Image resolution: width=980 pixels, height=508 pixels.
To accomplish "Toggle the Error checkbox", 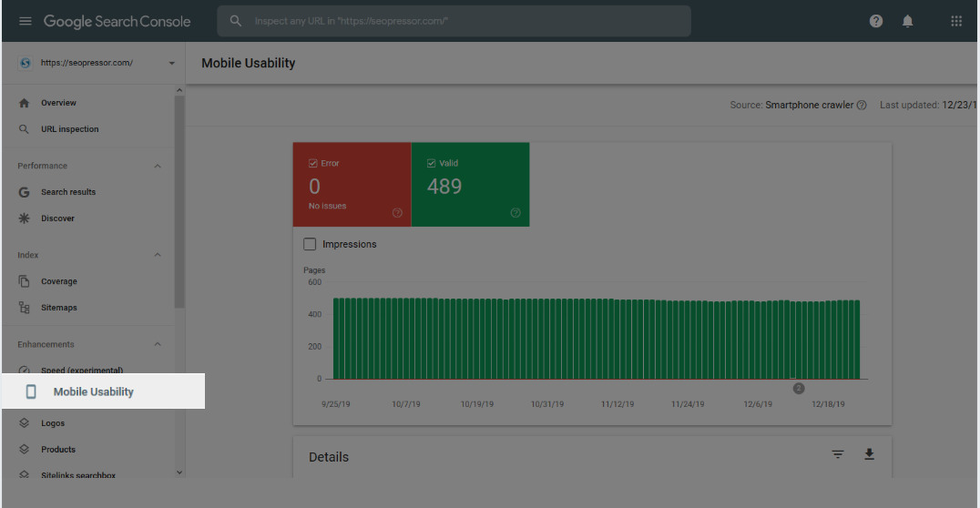I will tap(313, 163).
